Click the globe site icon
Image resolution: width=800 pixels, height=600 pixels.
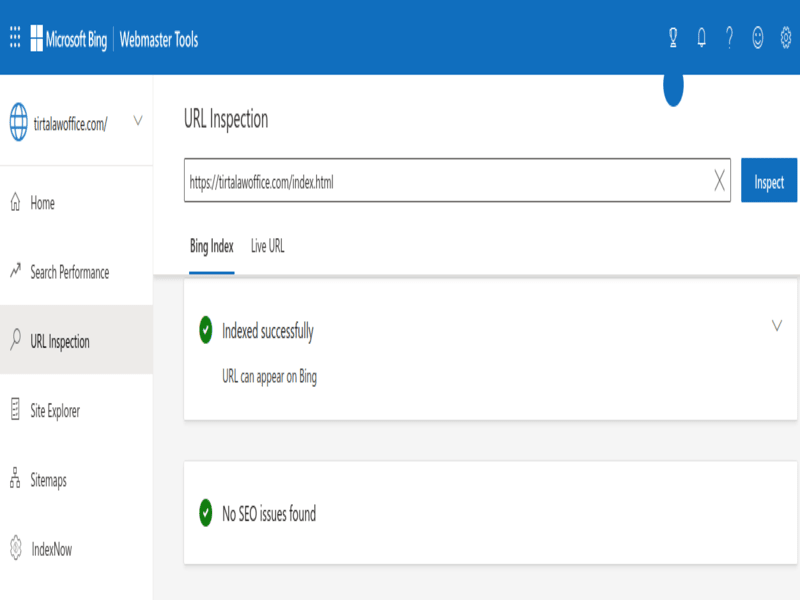point(19,122)
